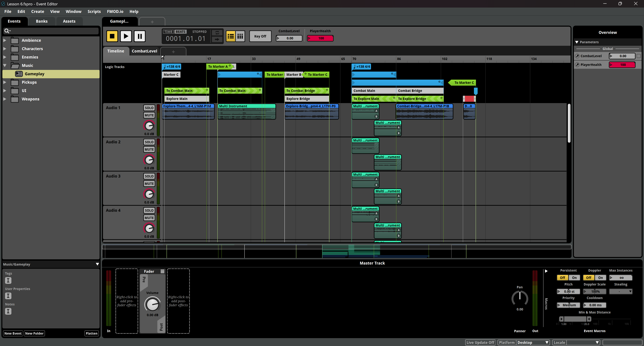Click the Ambience folder icon
This screenshot has height=346, width=644.
point(15,40)
